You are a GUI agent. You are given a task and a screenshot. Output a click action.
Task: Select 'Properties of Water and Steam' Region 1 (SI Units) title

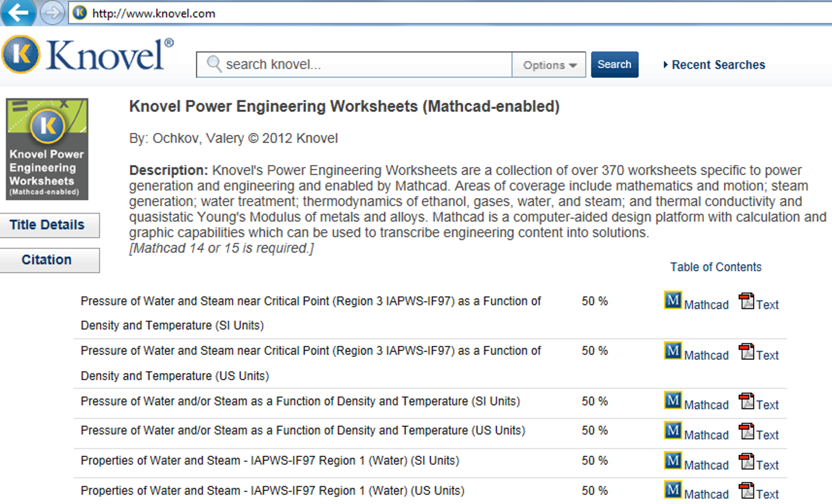click(270, 461)
